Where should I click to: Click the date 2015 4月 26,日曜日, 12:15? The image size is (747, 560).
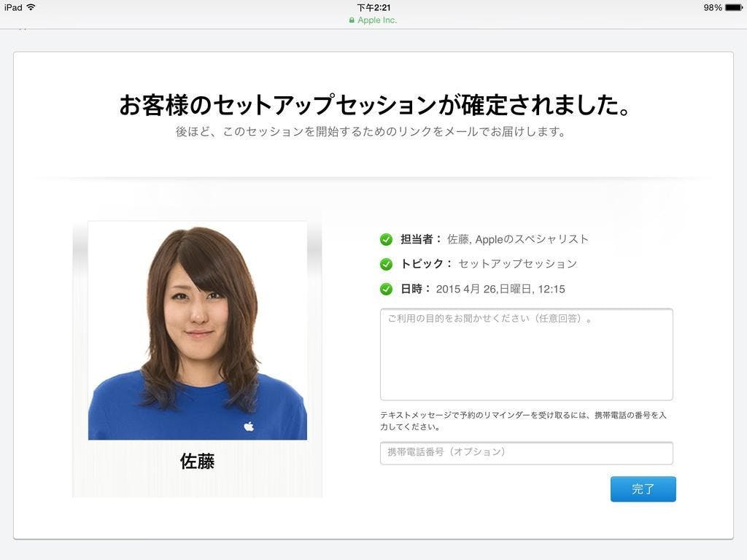pos(500,289)
